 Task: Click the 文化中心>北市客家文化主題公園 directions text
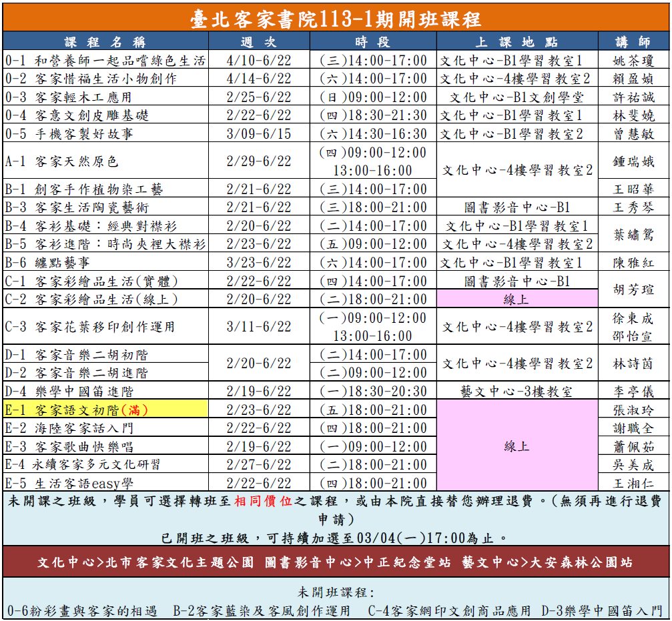145,562
